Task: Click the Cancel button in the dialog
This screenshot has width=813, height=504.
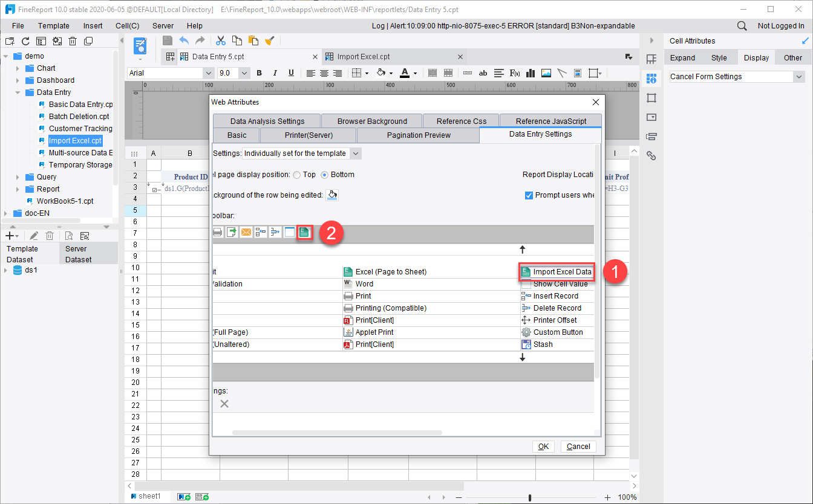Action: [x=578, y=446]
